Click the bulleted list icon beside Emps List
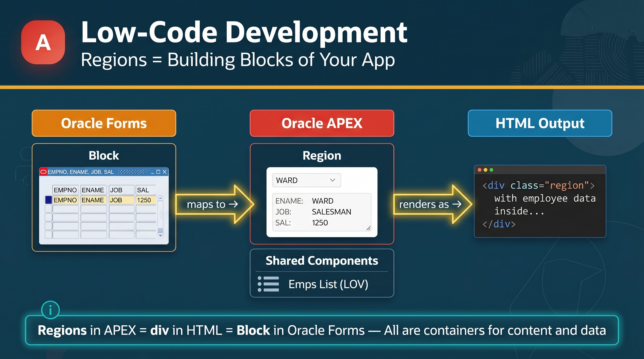Screen dimensions: 644x359 coord(268,284)
